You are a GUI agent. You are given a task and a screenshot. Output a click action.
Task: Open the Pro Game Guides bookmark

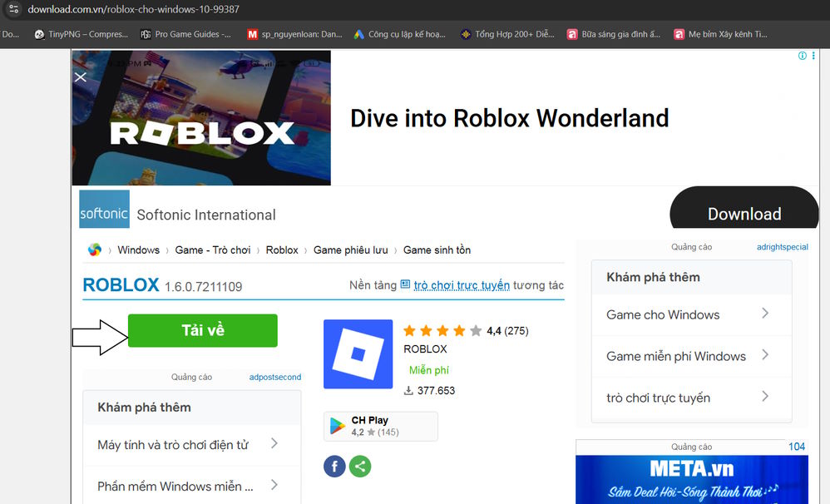185,34
